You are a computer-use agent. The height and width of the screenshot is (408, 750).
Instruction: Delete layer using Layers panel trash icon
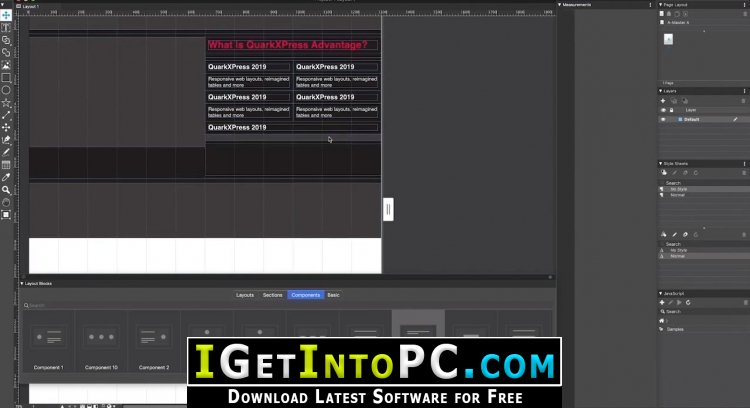click(x=742, y=101)
